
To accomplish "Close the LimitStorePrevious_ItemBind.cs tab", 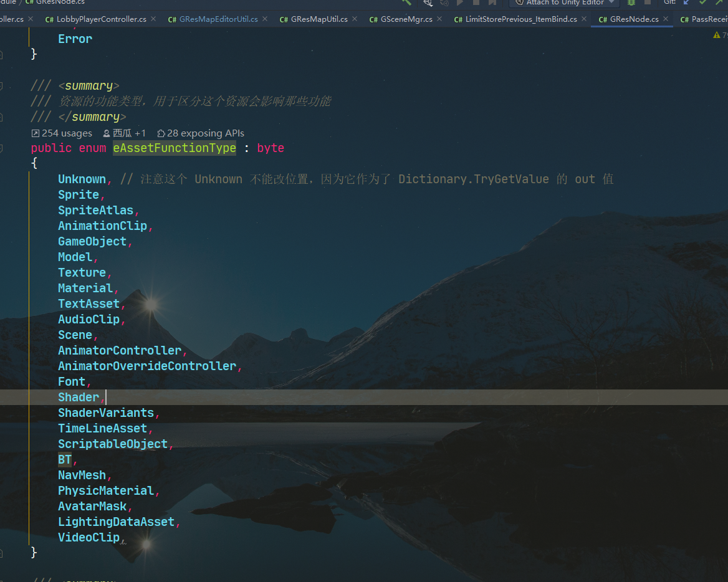I will click(x=584, y=19).
